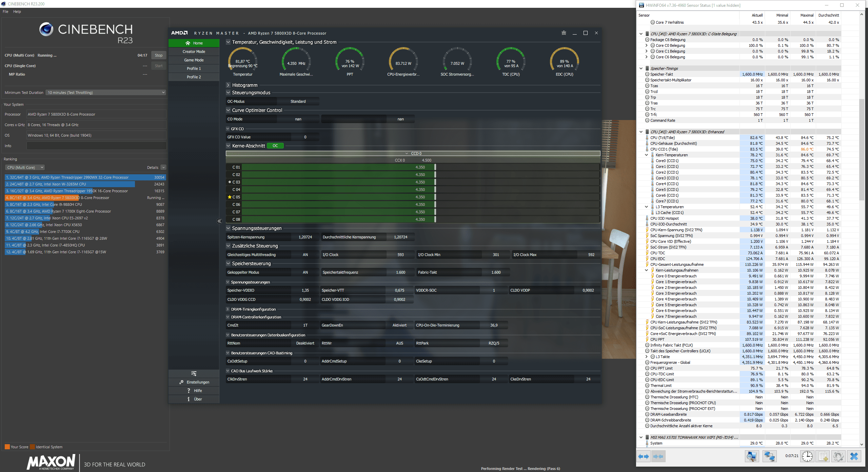Screen dimensions: 868x472
Task: Click Ryzen Master bug report icon
Action: [564, 33]
